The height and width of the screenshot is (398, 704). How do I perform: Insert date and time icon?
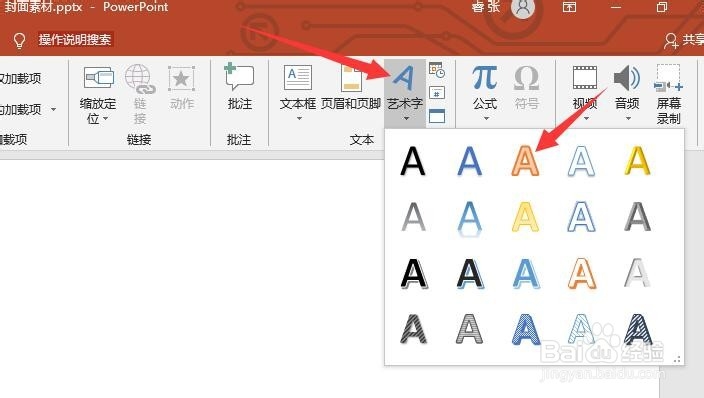[437, 70]
